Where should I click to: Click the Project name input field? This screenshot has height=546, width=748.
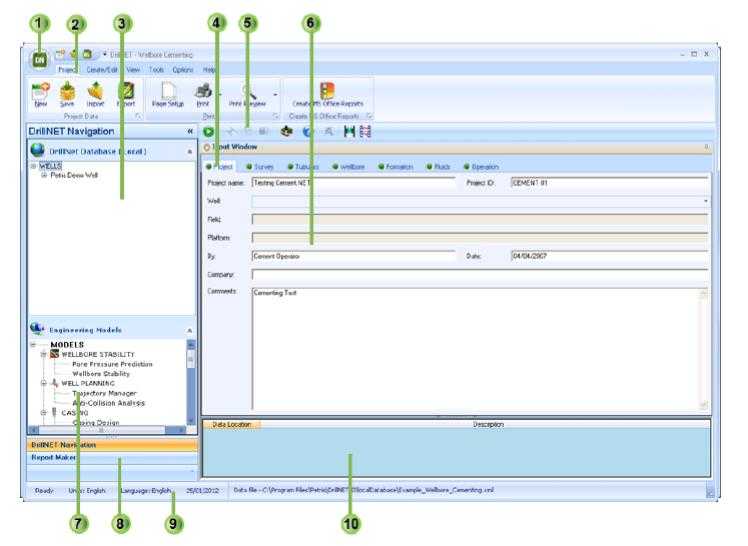(353, 183)
